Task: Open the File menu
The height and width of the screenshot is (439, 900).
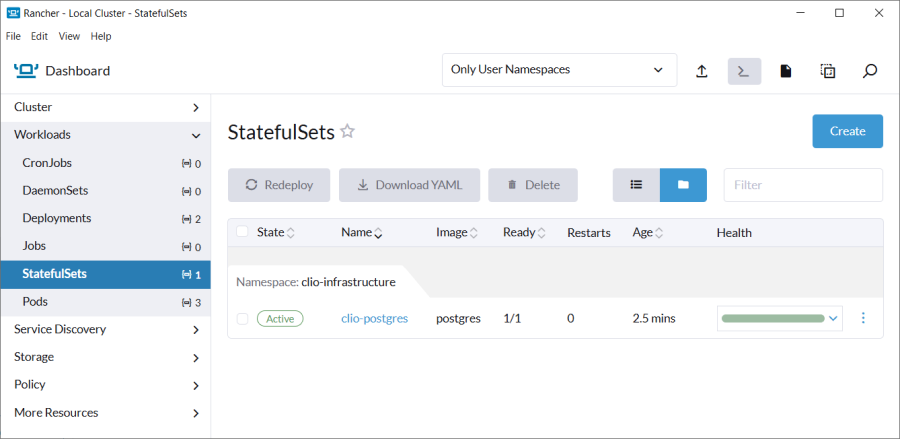Action: [x=13, y=36]
